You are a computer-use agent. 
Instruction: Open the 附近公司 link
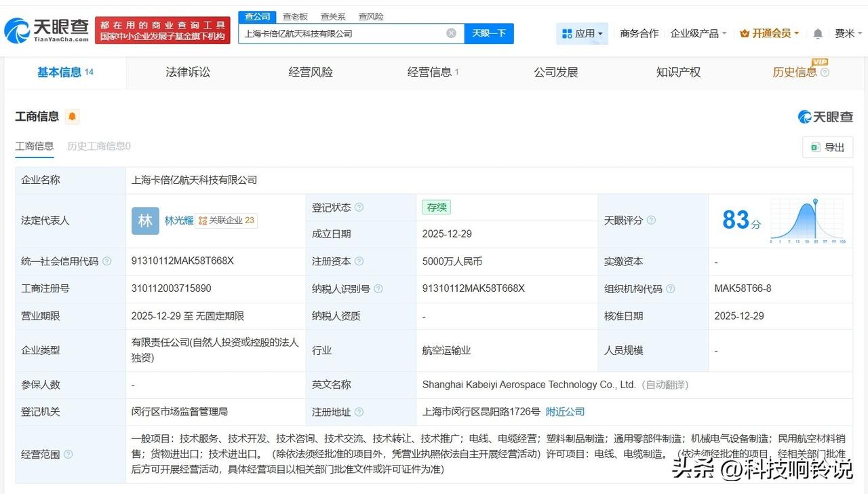(566, 411)
